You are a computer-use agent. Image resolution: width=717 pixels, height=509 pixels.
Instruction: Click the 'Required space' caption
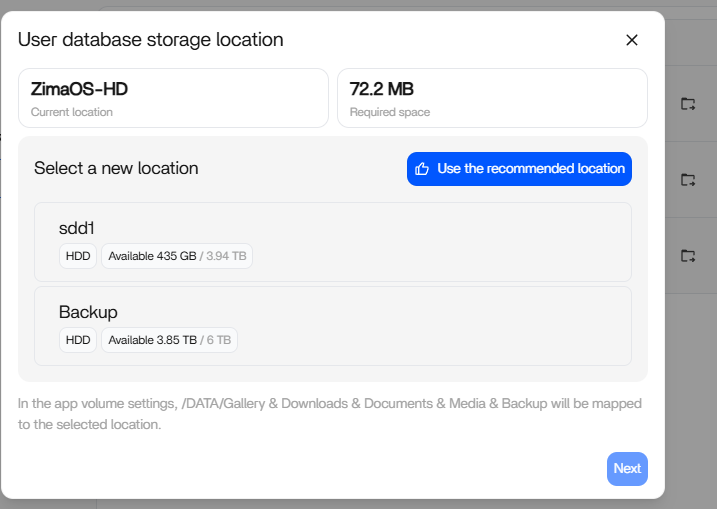click(390, 112)
